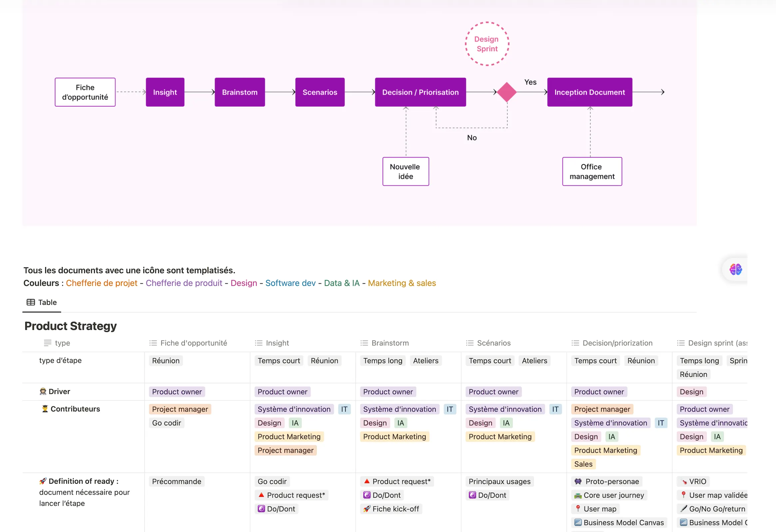Click the Office management box
The width and height of the screenshot is (776, 532).
point(592,171)
